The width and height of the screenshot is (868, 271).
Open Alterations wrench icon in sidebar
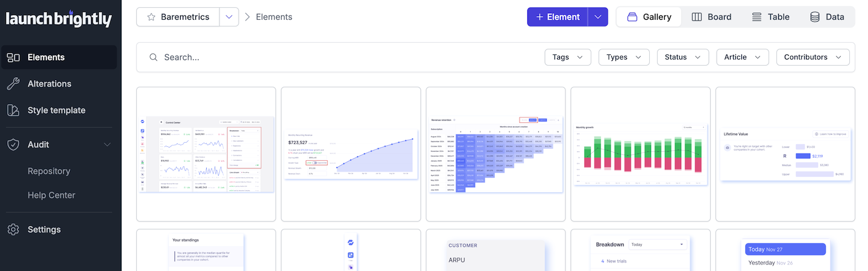coord(13,84)
